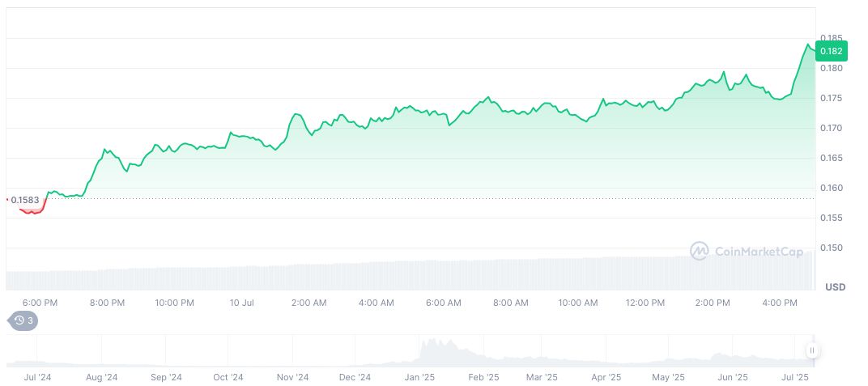Click the 8:00 AM time axis label
Image resolution: width=868 pixels, height=386 pixels.
[x=510, y=303]
